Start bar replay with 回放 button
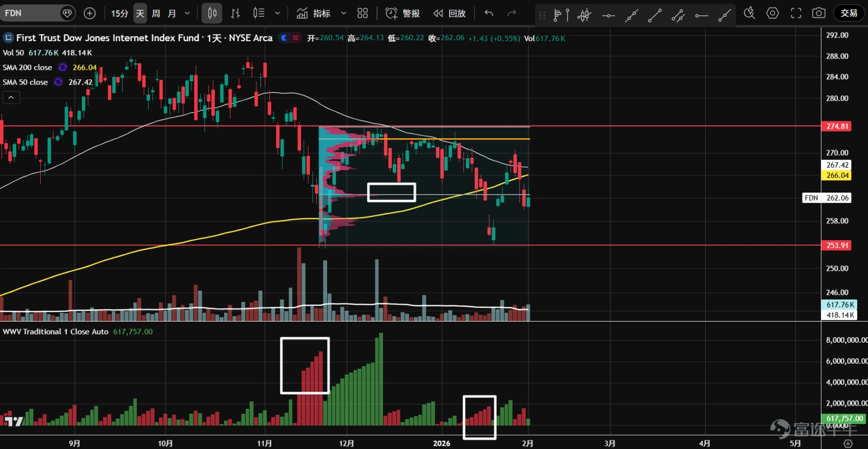Viewport: 868px width, 449px height. 450,13
